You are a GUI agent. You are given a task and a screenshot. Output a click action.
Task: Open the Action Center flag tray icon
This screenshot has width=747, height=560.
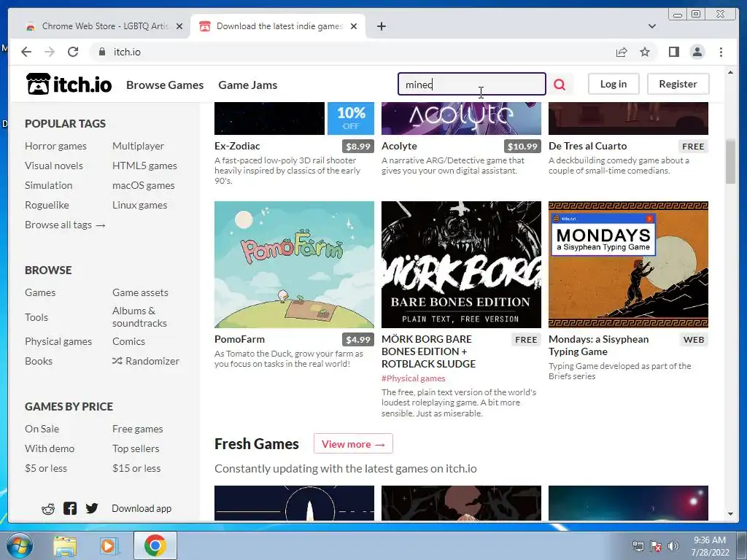coord(656,546)
